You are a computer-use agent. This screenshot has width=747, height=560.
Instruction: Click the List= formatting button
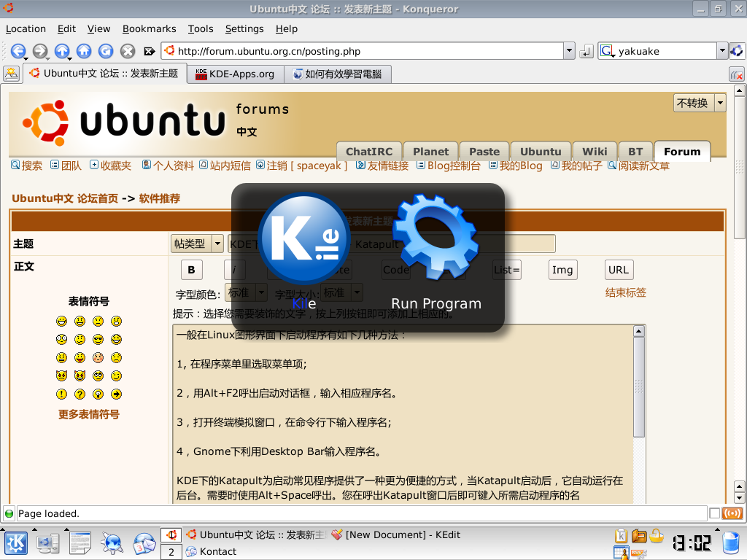pyautogui.click(x=507, y=270)
